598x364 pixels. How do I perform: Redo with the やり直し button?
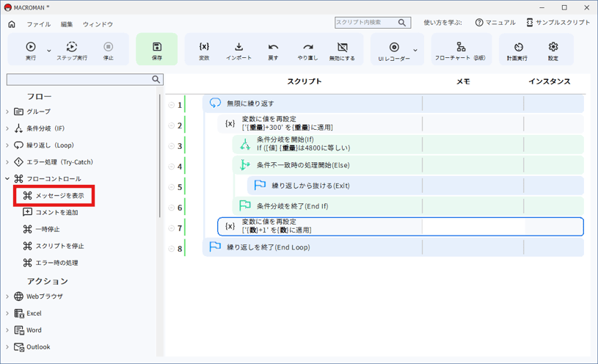click(307, 51)
